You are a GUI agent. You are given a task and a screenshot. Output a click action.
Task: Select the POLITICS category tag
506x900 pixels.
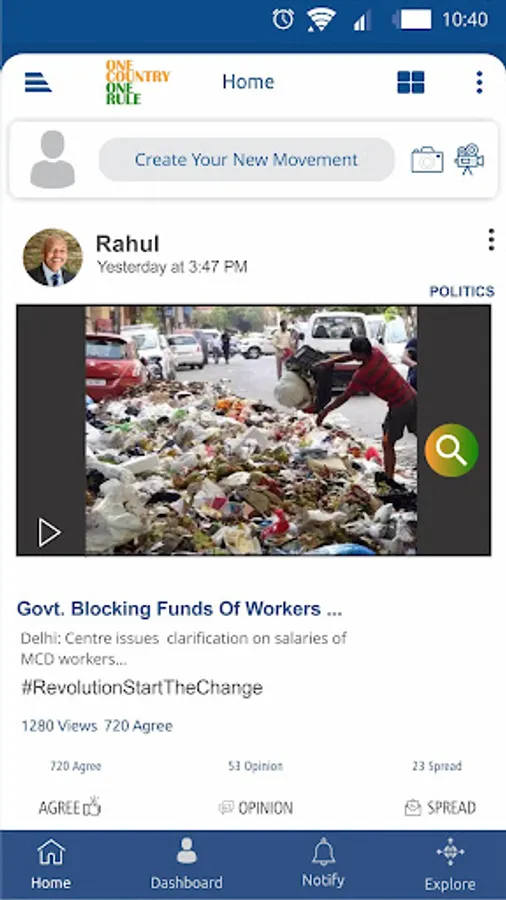pos(462,292)
